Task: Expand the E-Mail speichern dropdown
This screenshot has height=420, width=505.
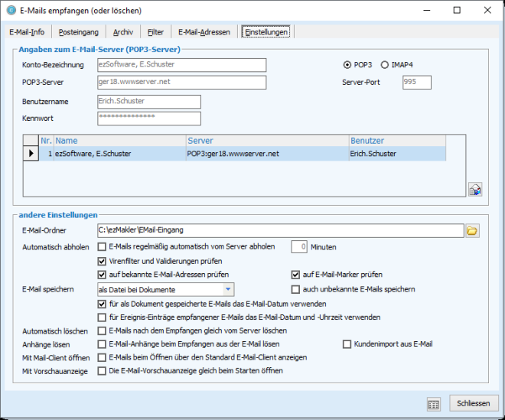Action: [x=228, y=289]
